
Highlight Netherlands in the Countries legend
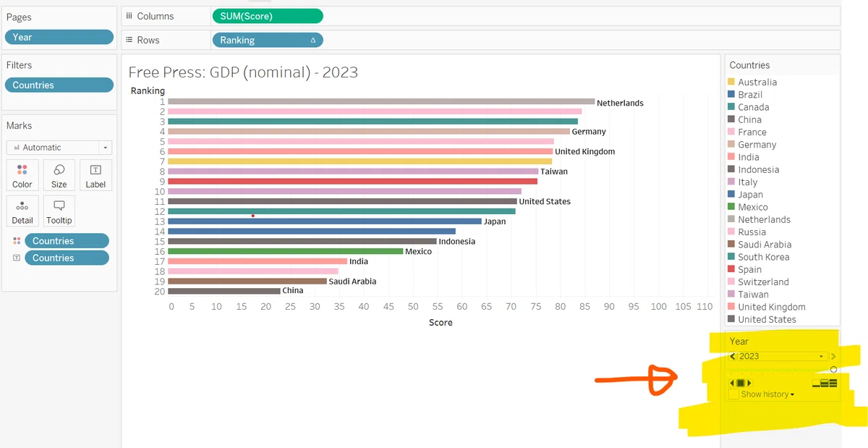764,219
